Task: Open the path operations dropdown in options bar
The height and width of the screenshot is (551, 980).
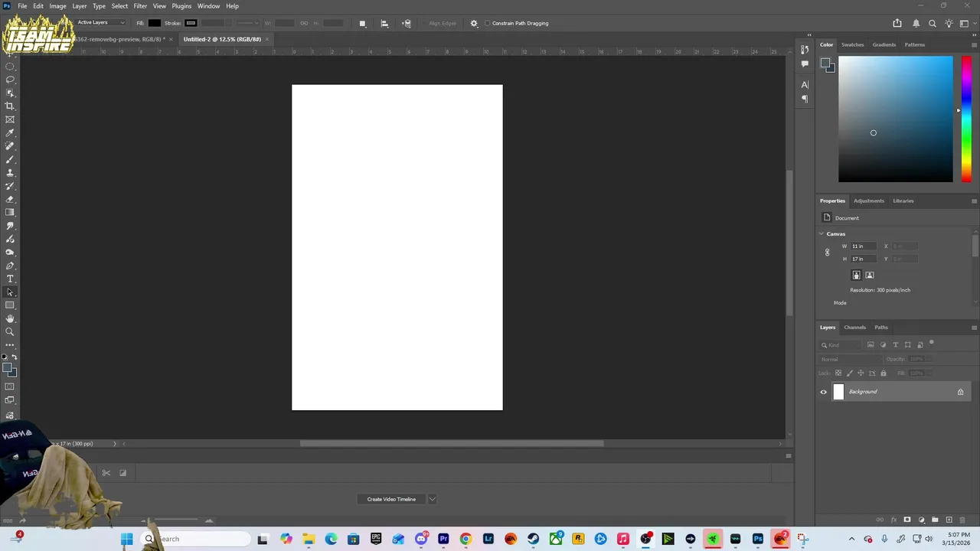Action: [362, 23]
